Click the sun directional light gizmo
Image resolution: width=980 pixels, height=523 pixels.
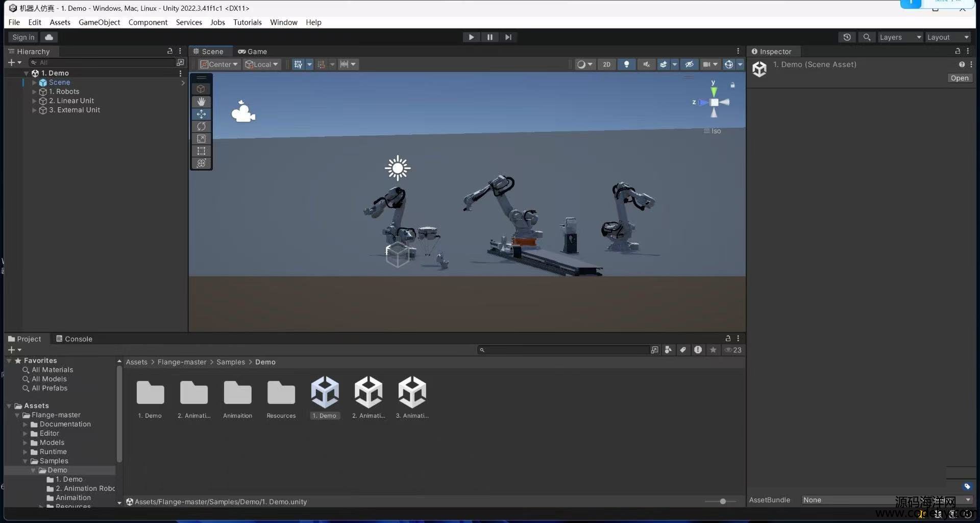click(398, 168)
